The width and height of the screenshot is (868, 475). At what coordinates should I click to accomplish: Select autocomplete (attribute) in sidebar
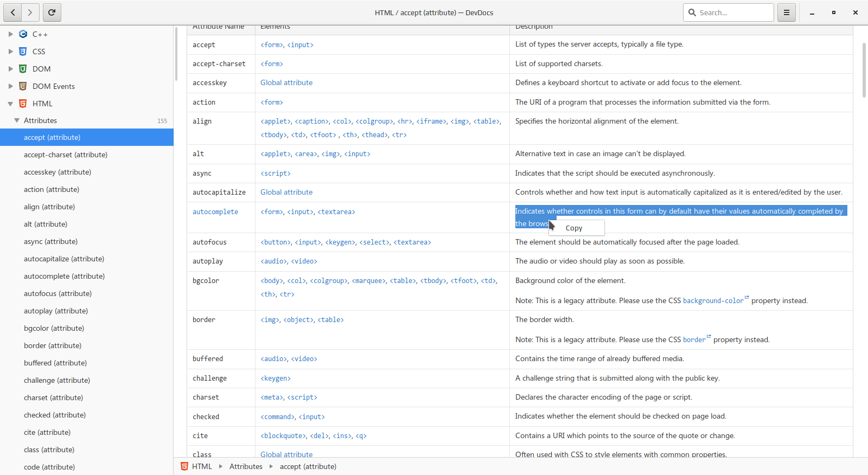(87, 276)
